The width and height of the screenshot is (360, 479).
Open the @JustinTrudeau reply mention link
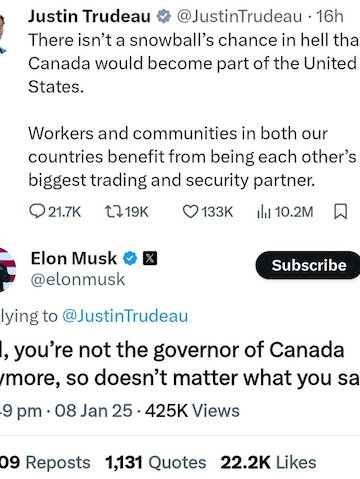pos(125,316)
